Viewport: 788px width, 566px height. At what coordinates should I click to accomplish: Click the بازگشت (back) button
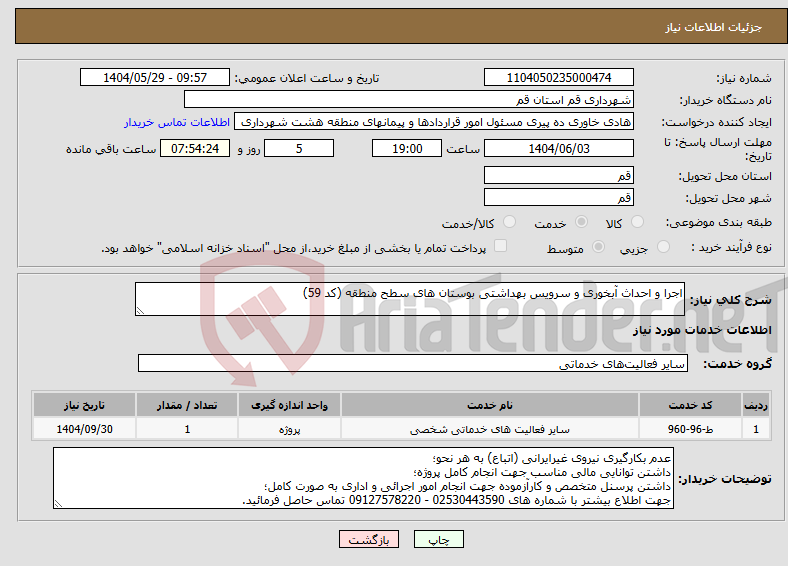tap(369, 539)
